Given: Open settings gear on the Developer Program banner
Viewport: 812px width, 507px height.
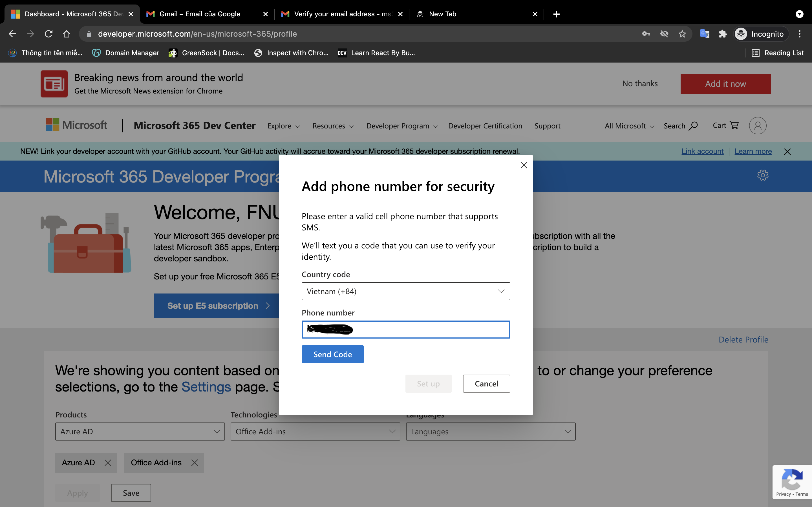Looking at the screenshot, I should pyautogui.click(x=763, y=175).
